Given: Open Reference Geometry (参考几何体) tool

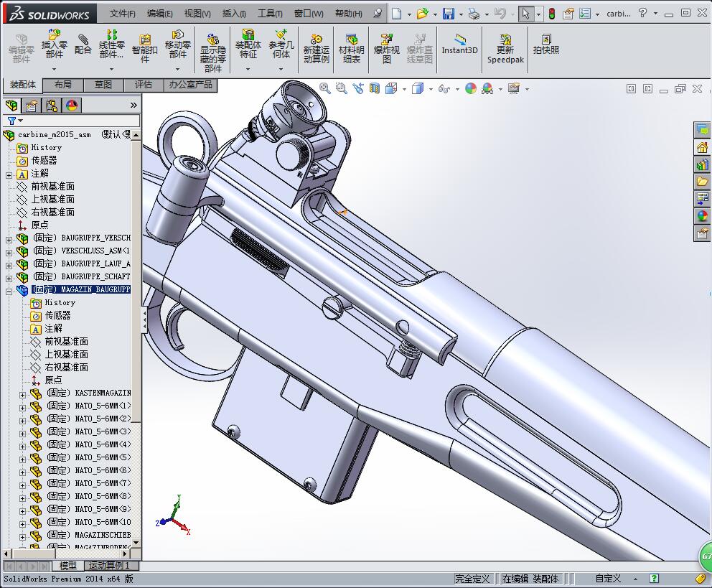Looking at the screenshot, I should click(281, 44).
